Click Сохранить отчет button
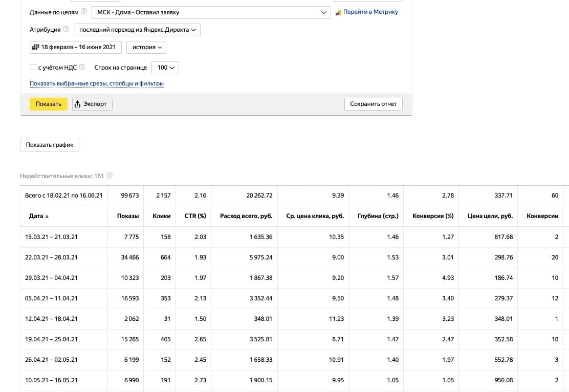The height and width of the screenshot is (392, 569). 374,104
